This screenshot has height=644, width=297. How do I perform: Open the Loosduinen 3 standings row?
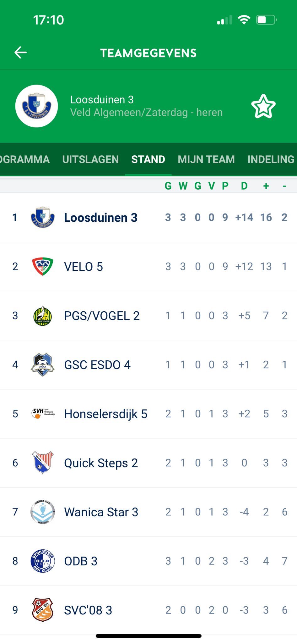100,218
